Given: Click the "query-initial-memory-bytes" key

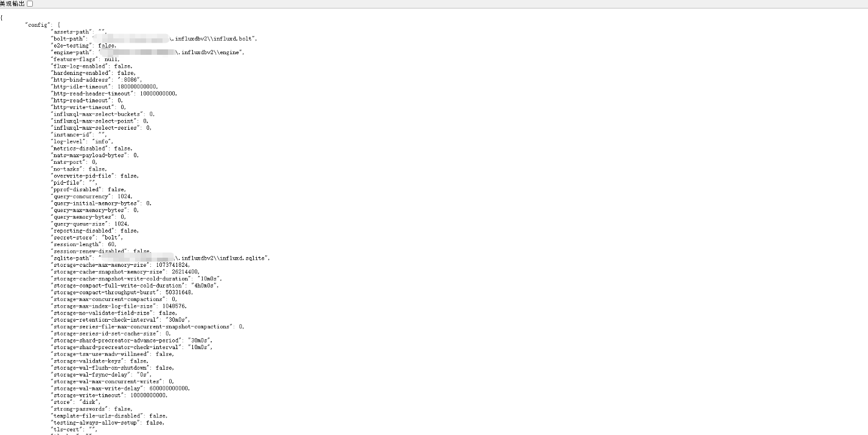Looking at the screenshot, I should click(x=96, y=203).
